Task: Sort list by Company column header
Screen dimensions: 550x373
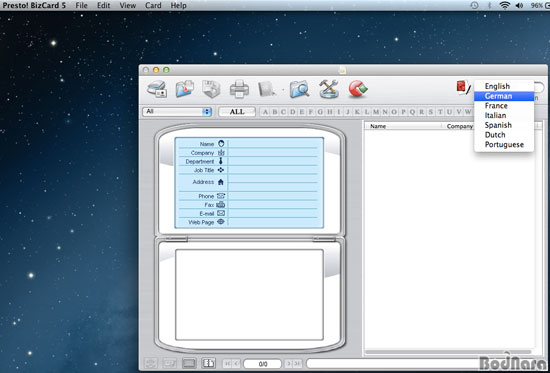Action: [x=460, y=126]
